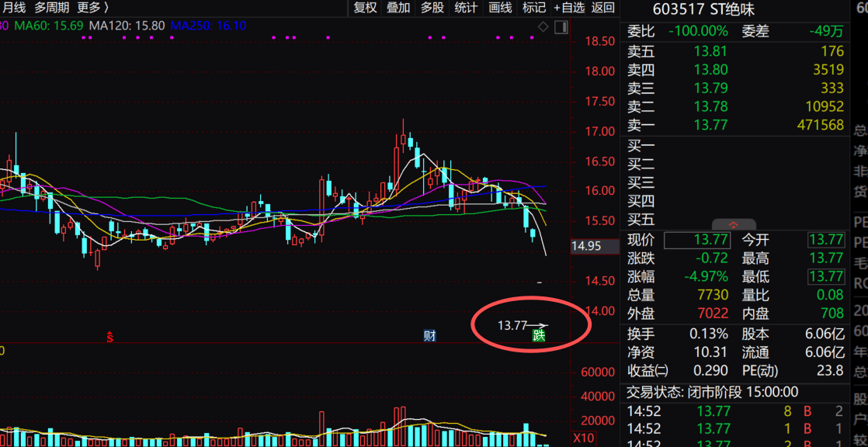Click the green 跌 marker on chart
Image resolution: width=868 pixels, height=447 pixels.
tap(539, 335)
